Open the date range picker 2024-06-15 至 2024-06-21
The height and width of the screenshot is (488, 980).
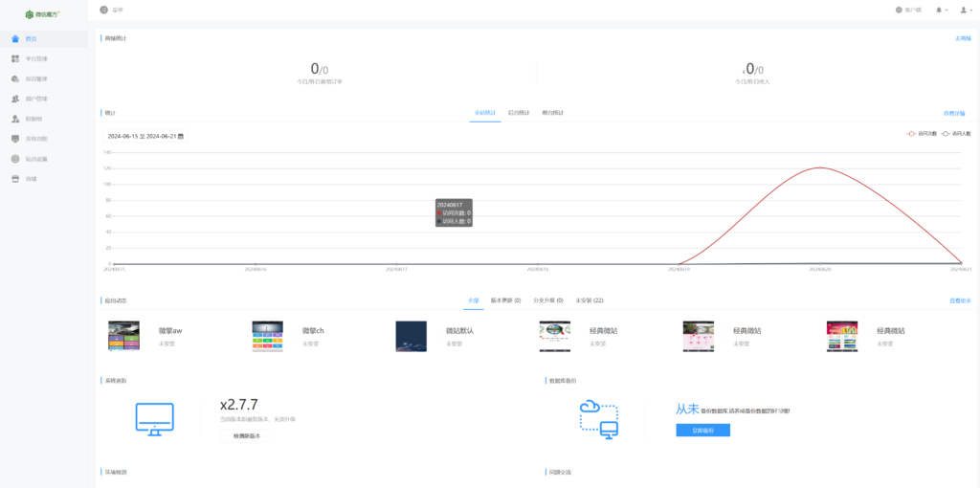tap(145, 136)
